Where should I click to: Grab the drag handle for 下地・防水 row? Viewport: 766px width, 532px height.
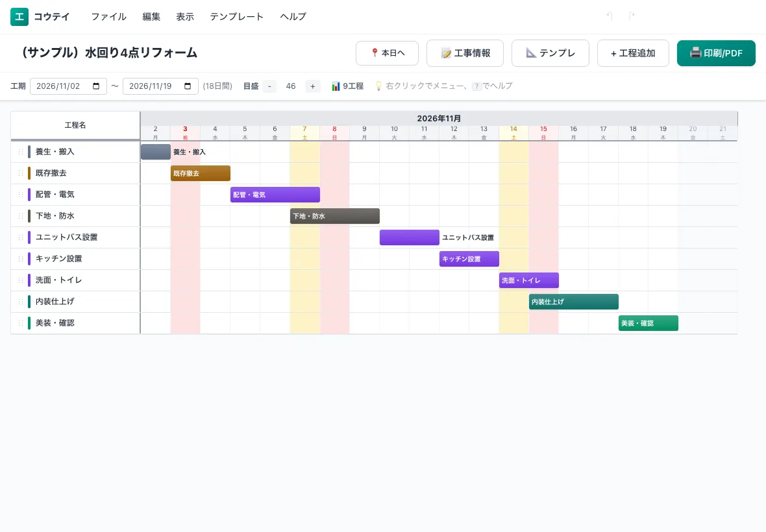click(x=21, y=216)
